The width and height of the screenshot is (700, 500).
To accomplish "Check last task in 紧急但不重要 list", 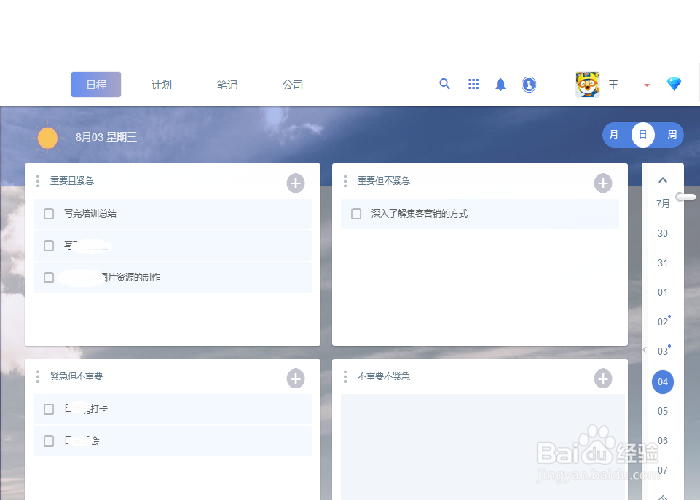I will 49,441.
